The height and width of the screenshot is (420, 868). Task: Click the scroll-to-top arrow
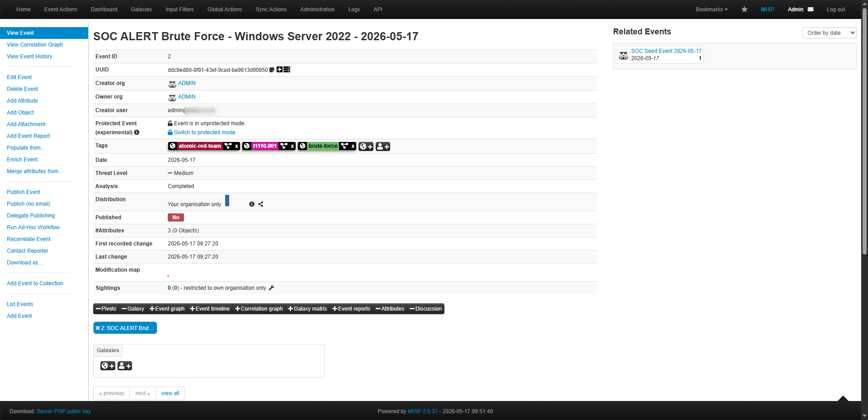coord(843,398)
